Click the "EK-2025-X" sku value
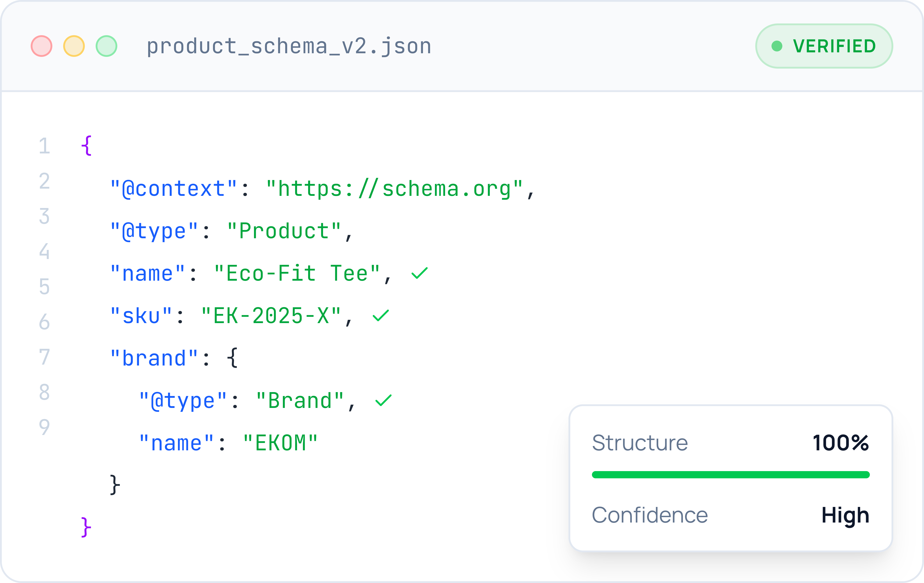Viewport: 924px width, 583px height. (271, 316)
